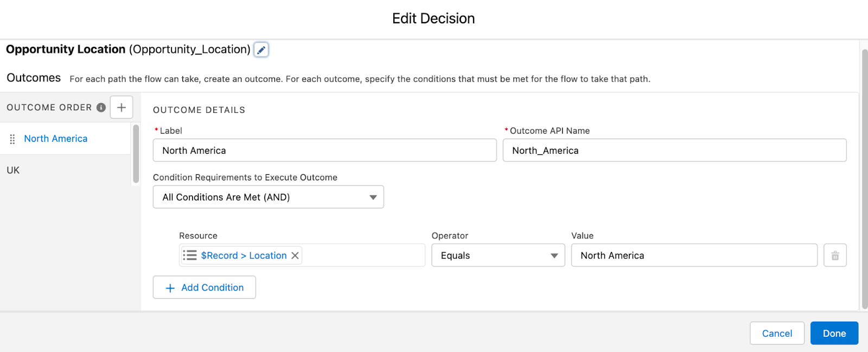This screenshot has height=352, width=868.
Task: Click the outcome Label input field
Action: point(324,150)
